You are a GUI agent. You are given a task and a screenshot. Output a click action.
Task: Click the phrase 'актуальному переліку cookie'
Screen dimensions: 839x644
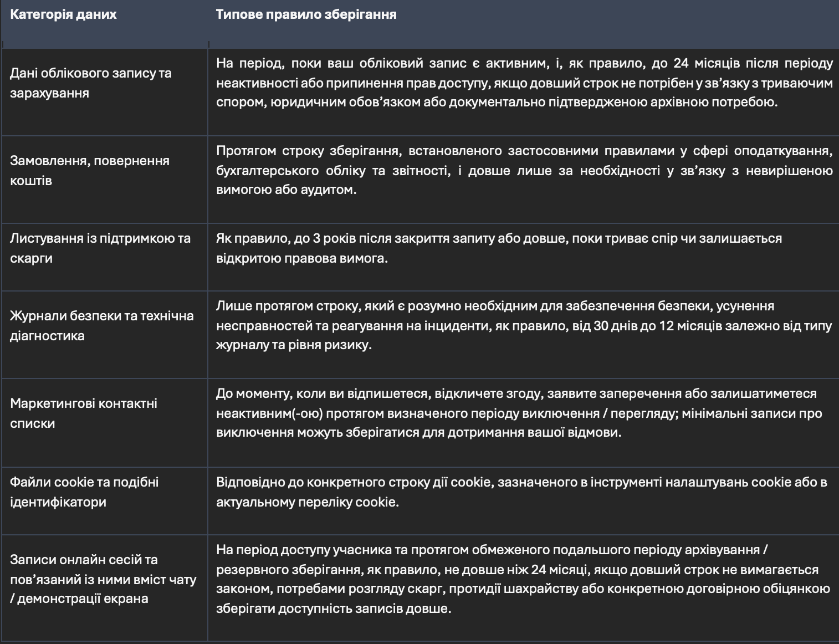pyautogui.click(x=307, y=502)
